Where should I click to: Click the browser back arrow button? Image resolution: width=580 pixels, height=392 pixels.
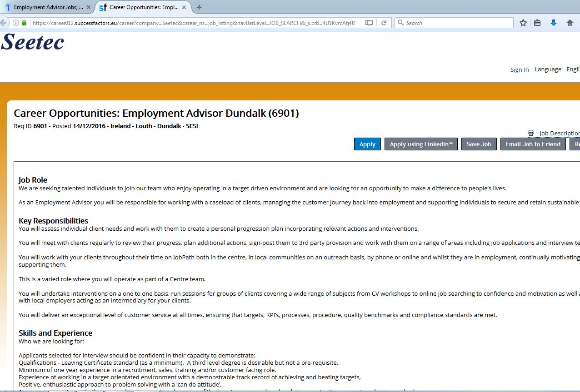coord(3,23)
